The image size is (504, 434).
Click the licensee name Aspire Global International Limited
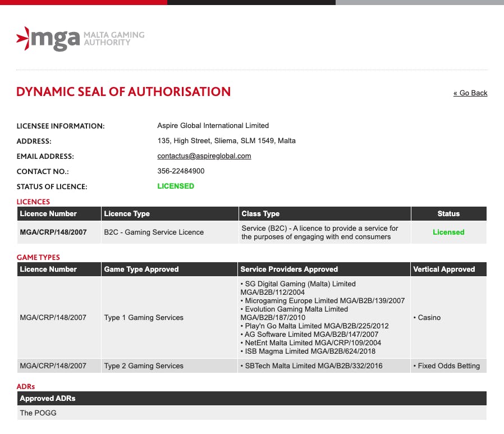click(213, 126)
